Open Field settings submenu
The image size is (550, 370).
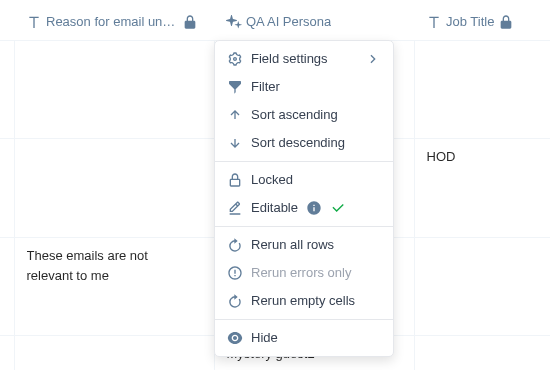point(304,59)
